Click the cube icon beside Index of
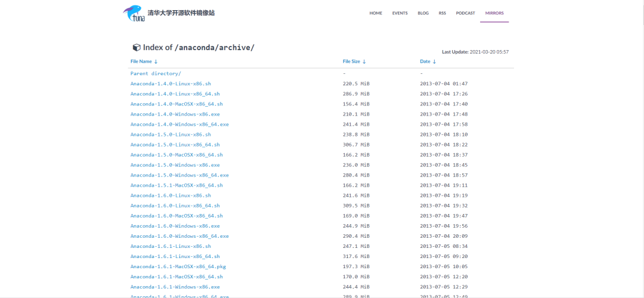The width and height of the screenshot is (644, 298). [137, 47]
